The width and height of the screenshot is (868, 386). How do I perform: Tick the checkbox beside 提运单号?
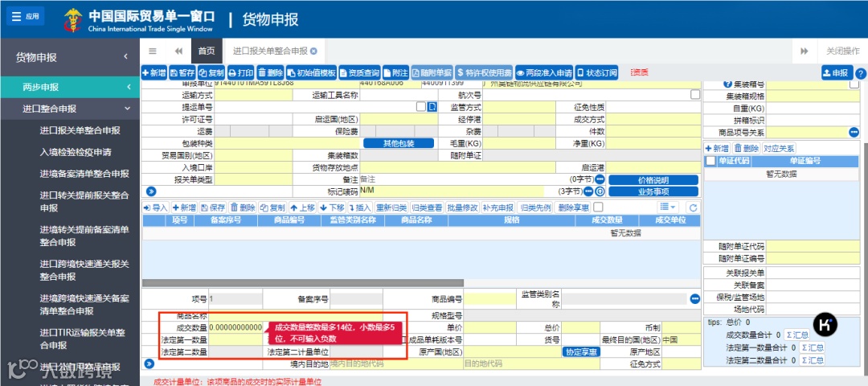[x=420, y=107]
